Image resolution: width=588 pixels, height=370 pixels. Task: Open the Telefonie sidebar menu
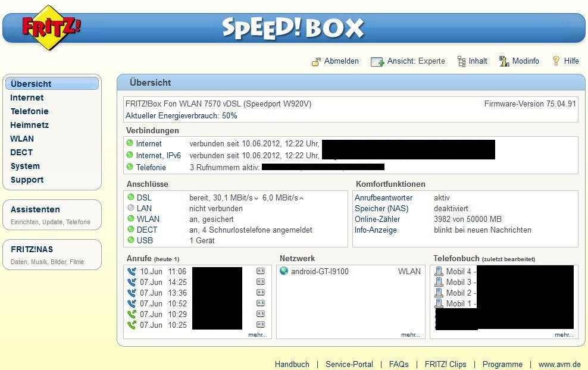(x=29, y=111)
